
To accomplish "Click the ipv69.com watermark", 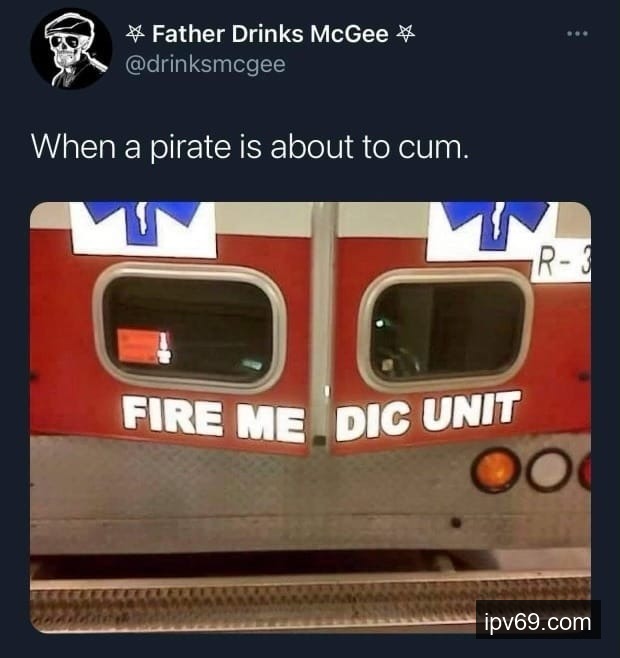I will pos(538,622).
